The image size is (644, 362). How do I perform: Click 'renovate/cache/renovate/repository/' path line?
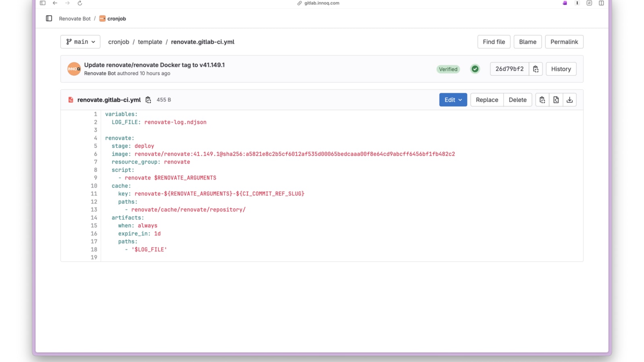(185, 210)
